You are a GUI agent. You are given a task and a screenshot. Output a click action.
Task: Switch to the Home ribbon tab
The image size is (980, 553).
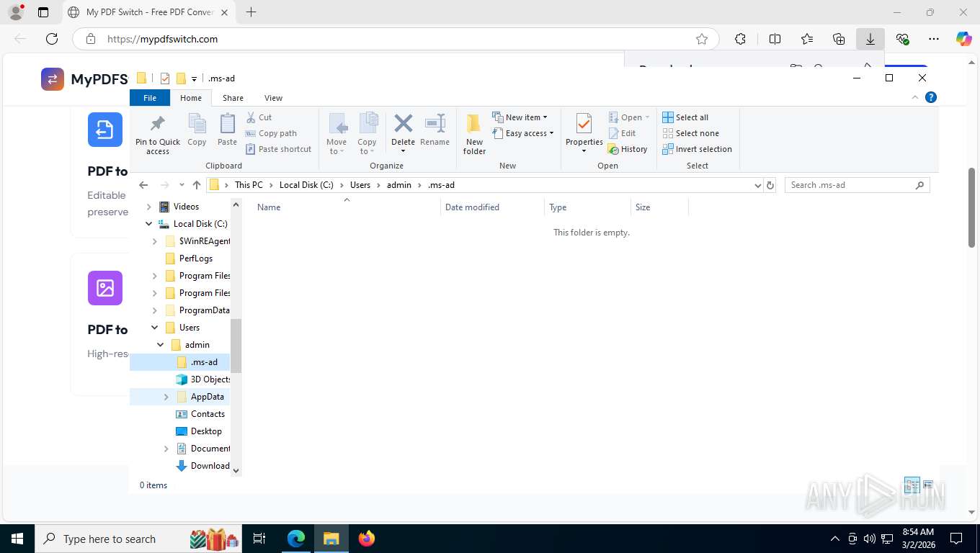191,98
